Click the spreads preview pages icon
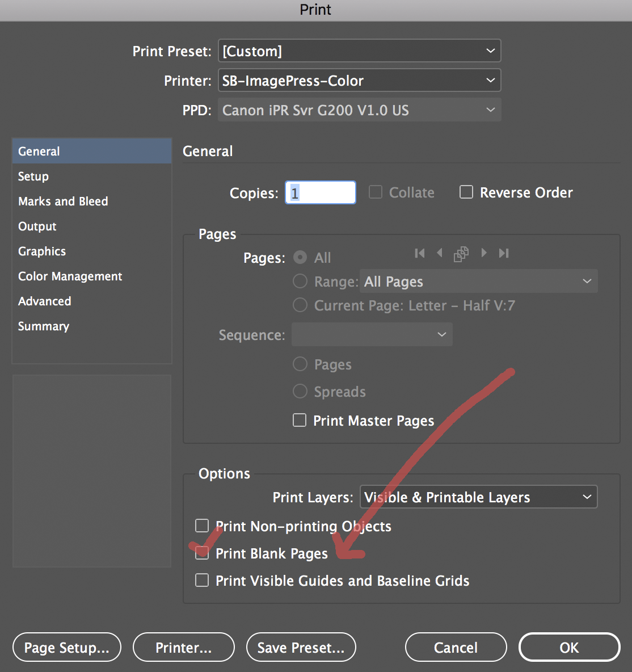 (461, 253)
